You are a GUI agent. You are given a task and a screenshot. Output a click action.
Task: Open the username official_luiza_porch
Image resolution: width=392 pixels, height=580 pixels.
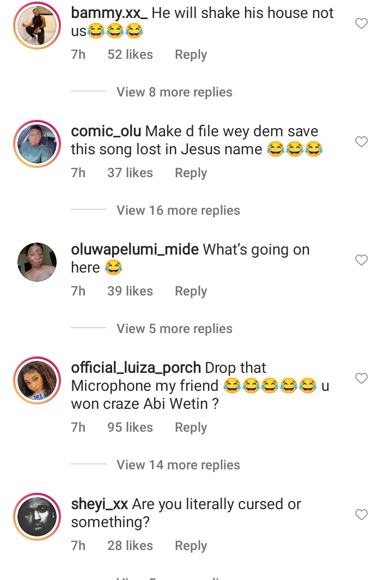tap(136, 368)
